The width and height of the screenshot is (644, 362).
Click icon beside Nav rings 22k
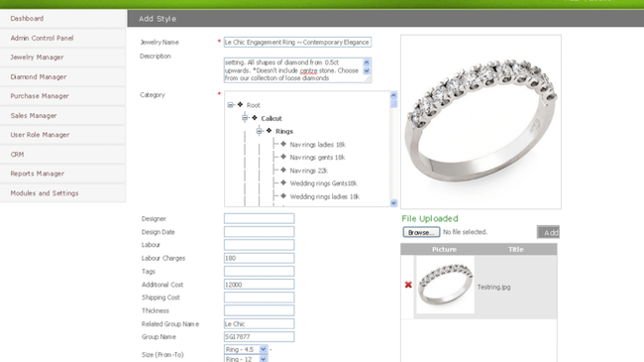point(283,170)
